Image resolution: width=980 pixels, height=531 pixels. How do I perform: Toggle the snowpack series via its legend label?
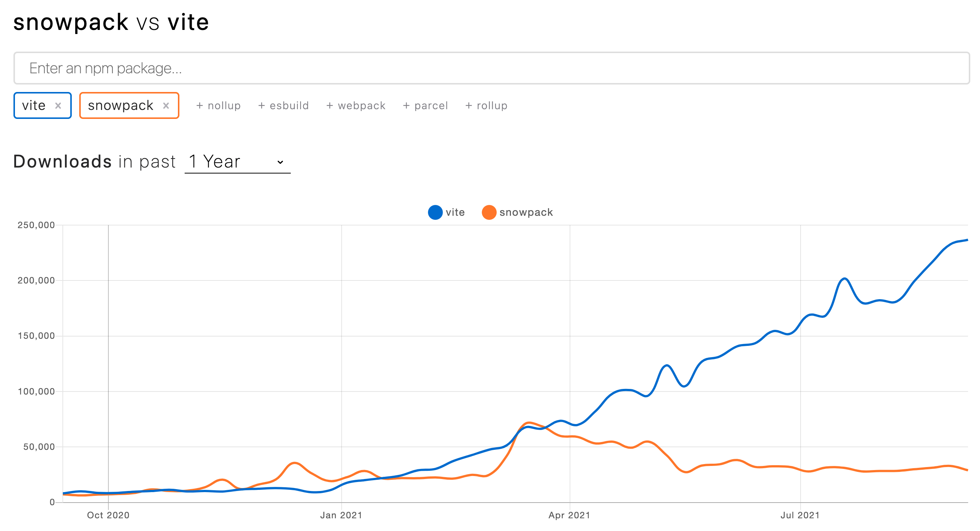526,212
